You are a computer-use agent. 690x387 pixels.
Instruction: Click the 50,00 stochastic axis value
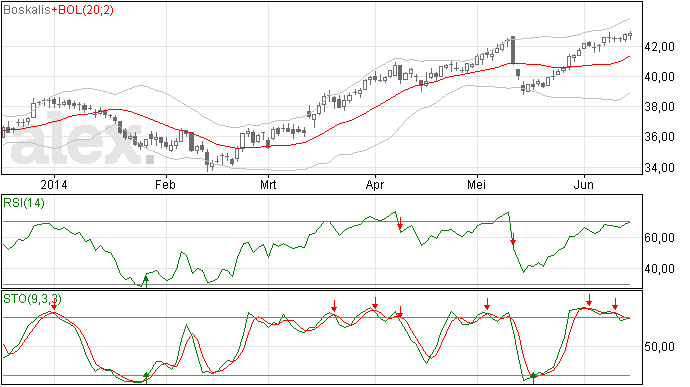pos(659,347)
